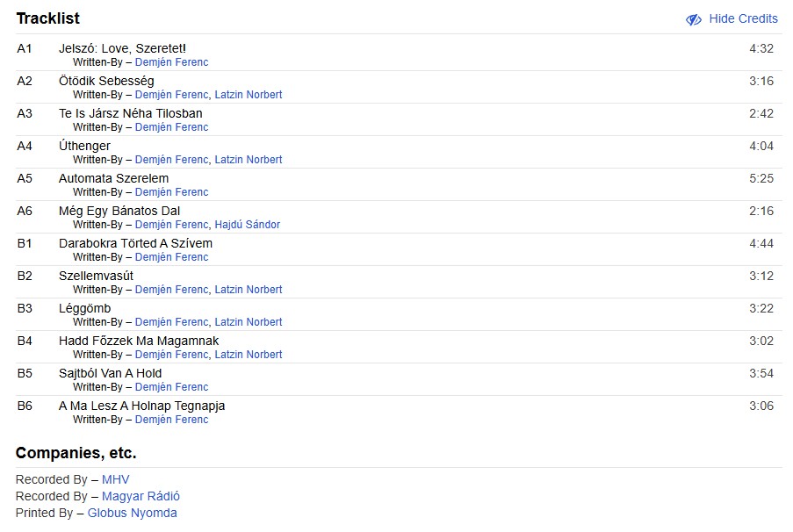
Task: Click Demjén Ferenc under Te Is Jársz Néha Tilosban
Action: tap(171, 127)
